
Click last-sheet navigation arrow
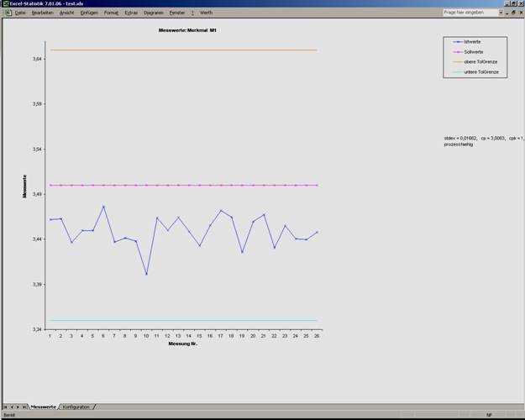point(24,407)
